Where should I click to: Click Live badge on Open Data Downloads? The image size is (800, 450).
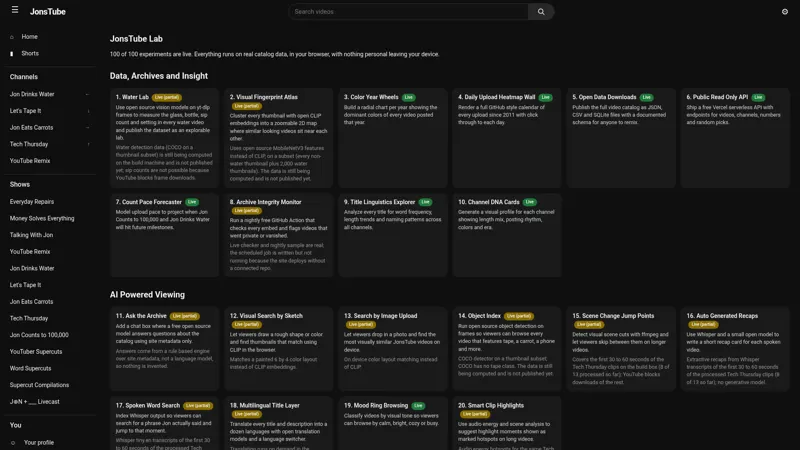646,97
